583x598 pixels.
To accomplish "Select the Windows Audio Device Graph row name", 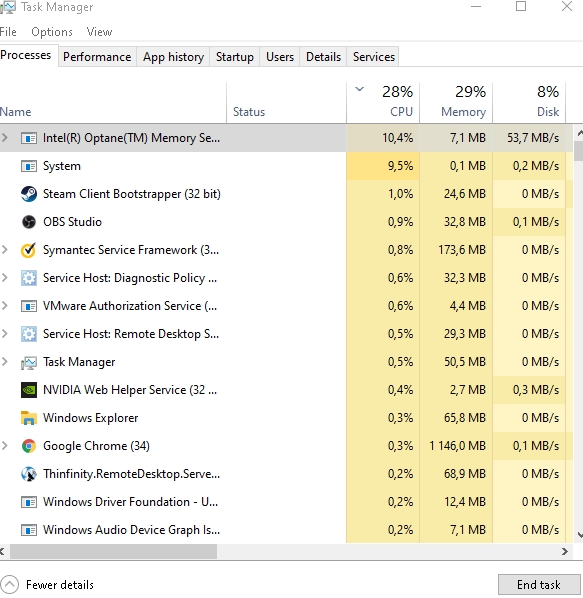I will pyautogui.click(x=131, y=530).
